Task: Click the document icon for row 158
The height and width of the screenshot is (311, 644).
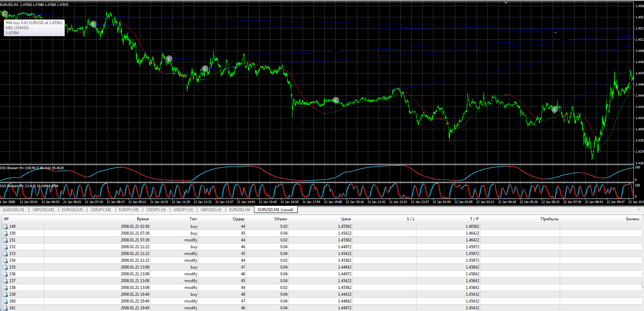Action: click(5, 288)
